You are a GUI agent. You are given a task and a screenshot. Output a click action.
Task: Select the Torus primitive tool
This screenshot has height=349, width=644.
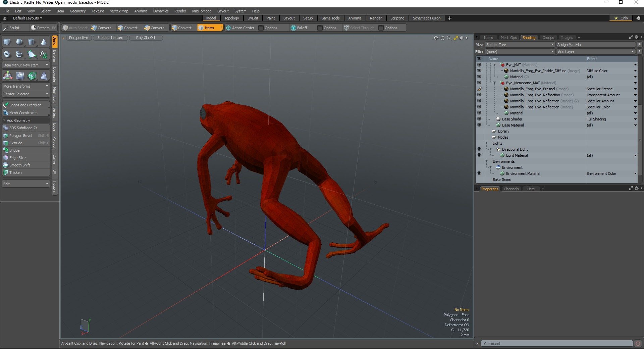(x=7, y=54)
